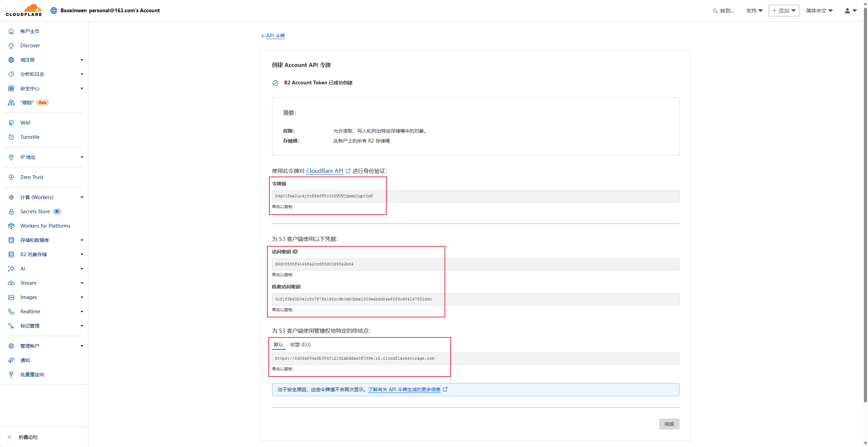Viewport: 868px width, 447px height.
Task: Click 单击以复制 under 机密访问密钥
Action: 282,310
